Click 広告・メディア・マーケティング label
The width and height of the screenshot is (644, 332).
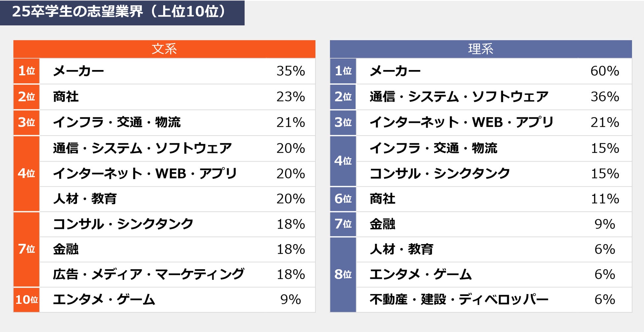(x=149, y=274)
